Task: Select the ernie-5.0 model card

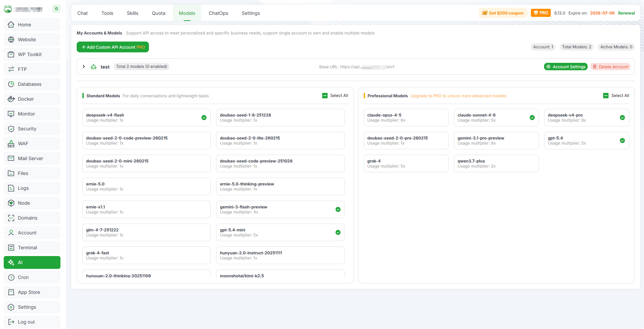Action: pos(147,186)
